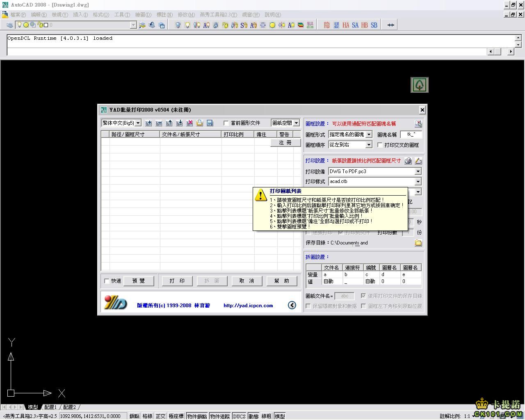
Task: Click the command line scroll-up arrow
Action: click(518, 38)
